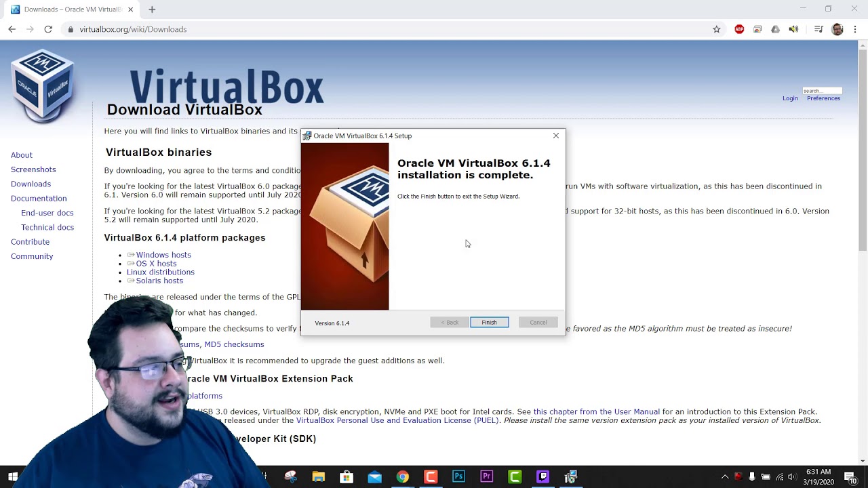Switch to Google Chrome in the taskbar
The width and height of the screenshot is (868, 488).
403,476
